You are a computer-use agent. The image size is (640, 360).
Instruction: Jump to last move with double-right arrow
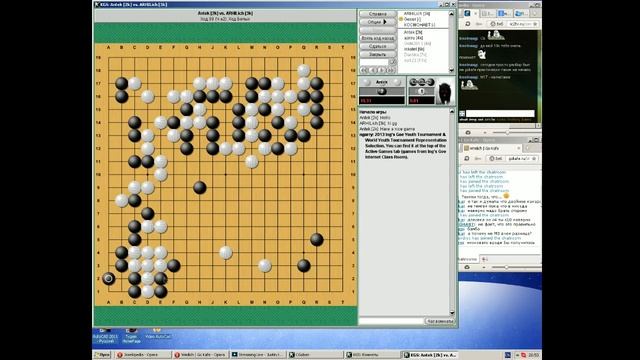(391, 70)
